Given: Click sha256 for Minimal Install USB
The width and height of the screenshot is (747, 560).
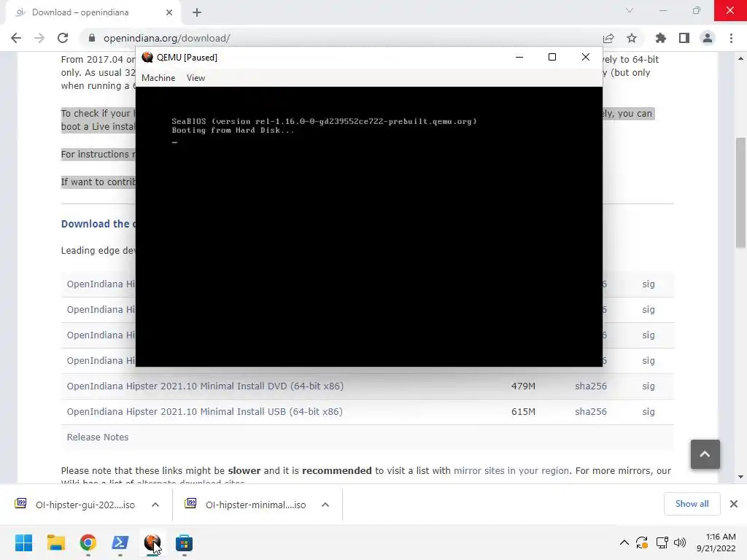Looking at the screenshot, I should 591,412.
